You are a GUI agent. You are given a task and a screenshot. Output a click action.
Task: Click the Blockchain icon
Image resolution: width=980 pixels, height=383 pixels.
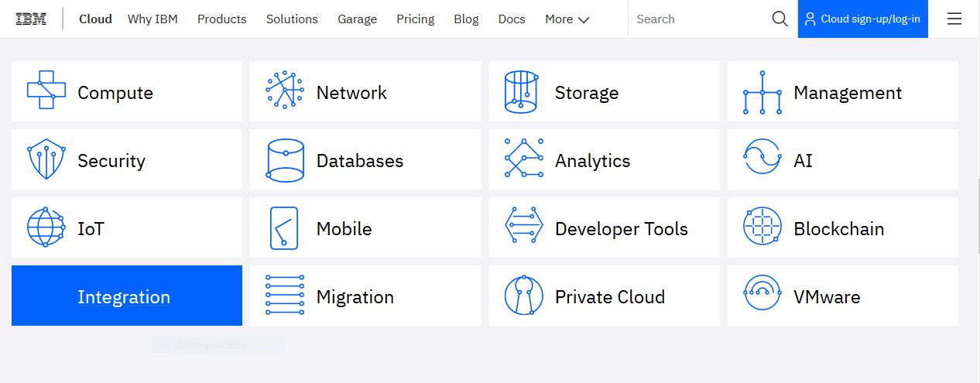pos(762,228)
